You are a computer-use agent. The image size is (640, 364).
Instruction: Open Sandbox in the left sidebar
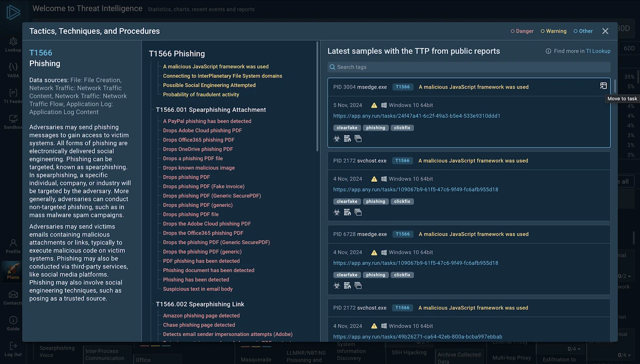(13, 122)
